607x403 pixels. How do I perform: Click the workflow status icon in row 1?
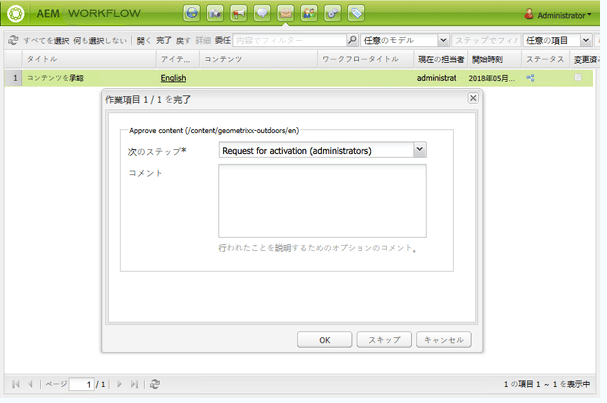[530, 78]
